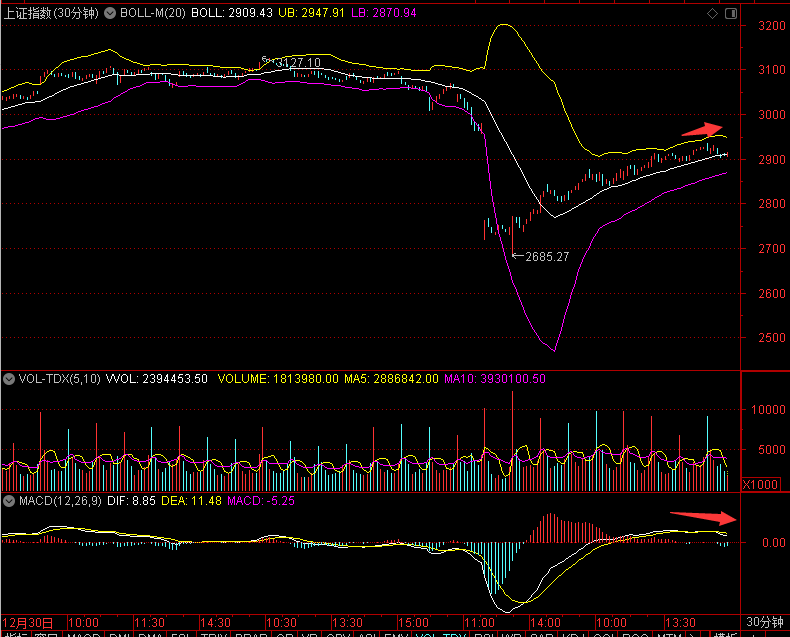Select the BRAR indicator tab
The width and height of the screenshot is (790, 637).
251,634
